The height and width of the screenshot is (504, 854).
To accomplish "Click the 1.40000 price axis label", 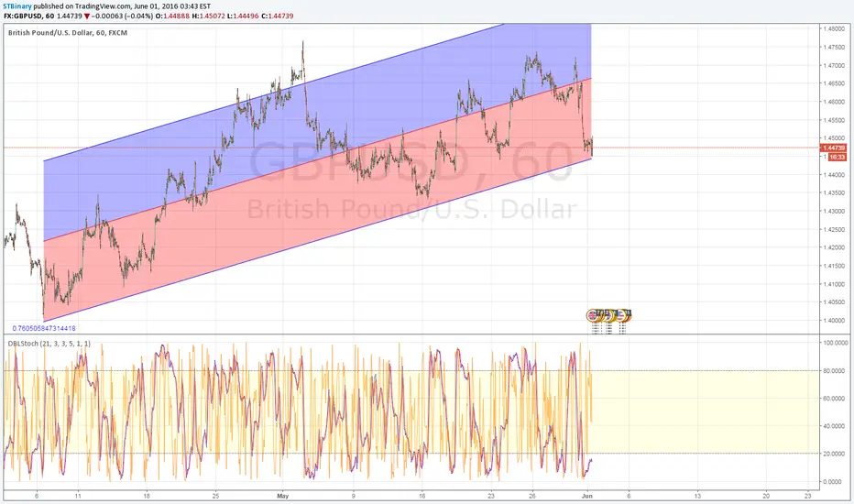I will click(834, 321).
